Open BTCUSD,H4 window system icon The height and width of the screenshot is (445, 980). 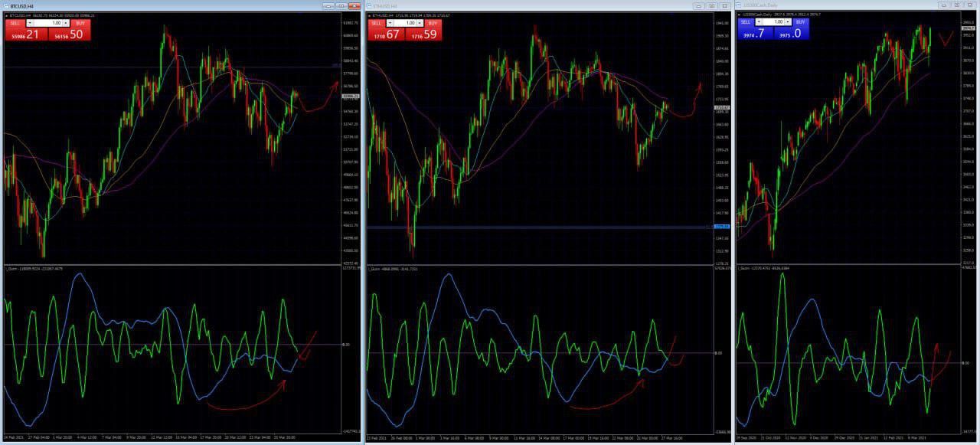[6, 6]
